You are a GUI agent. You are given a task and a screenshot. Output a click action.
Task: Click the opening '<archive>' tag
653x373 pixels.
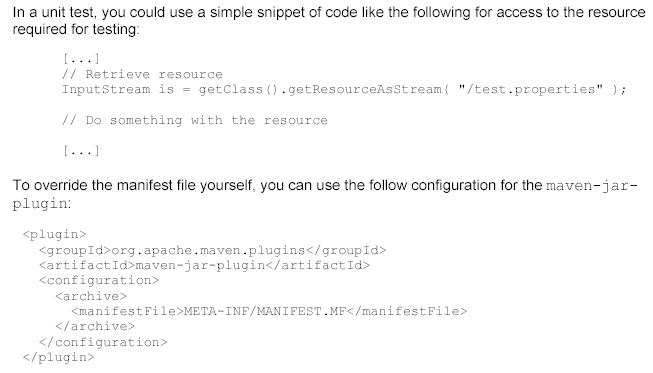(91, 296)
